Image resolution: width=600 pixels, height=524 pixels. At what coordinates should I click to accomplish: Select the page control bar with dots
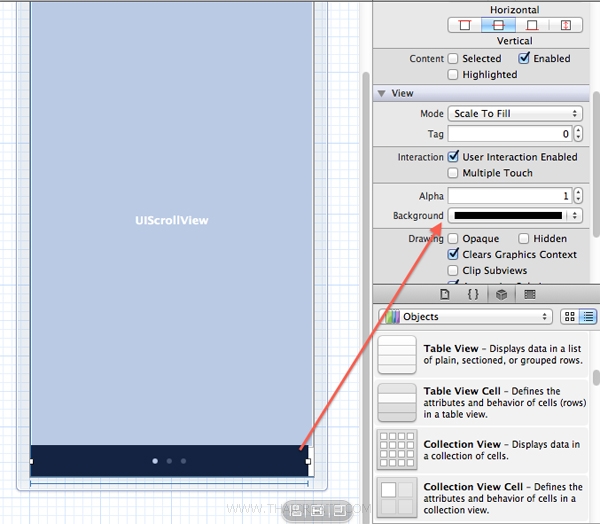(169, 461)
